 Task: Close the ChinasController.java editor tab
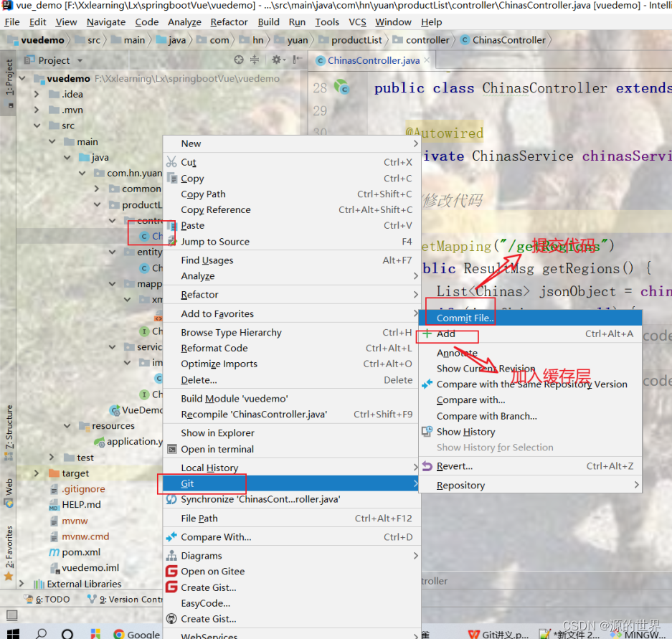pos(427,60)
